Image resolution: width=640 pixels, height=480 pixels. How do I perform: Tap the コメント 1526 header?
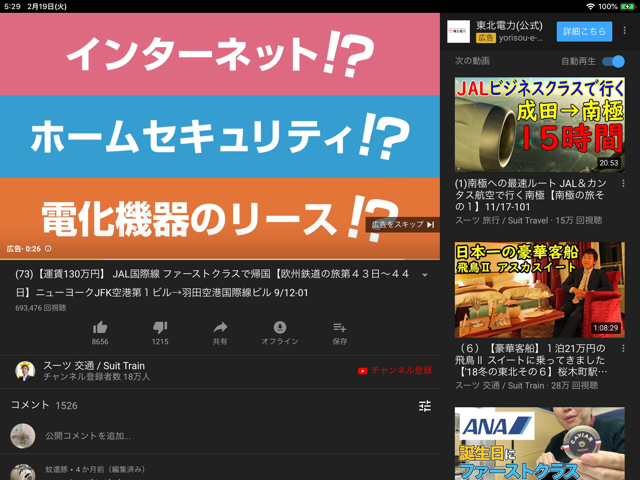[44, 405]
